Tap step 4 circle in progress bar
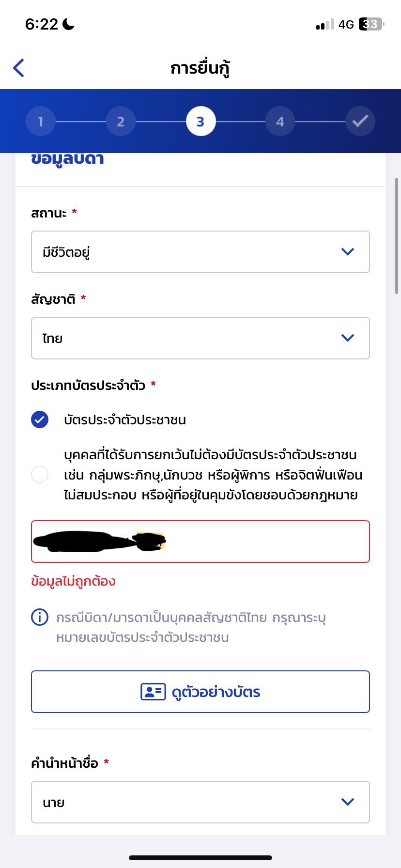The image size is (401, 868). [x=280, y=121]
